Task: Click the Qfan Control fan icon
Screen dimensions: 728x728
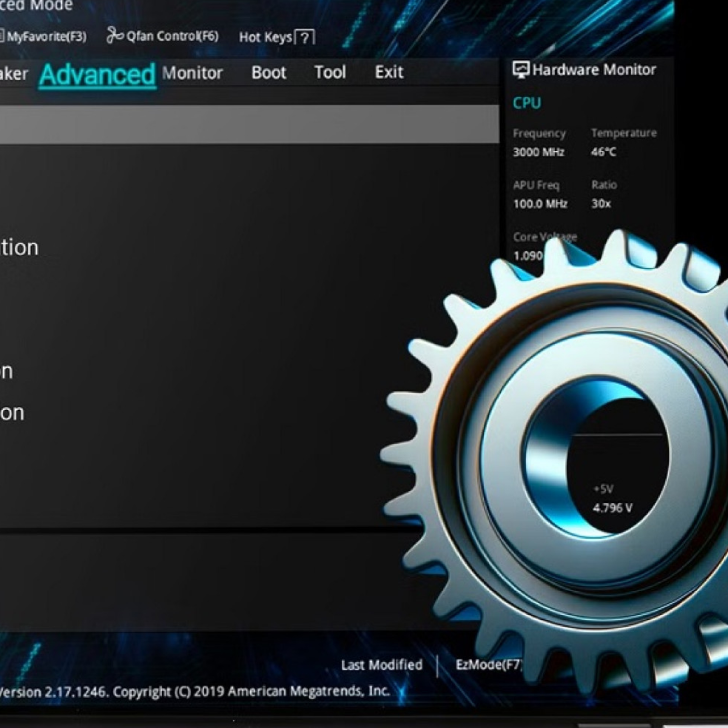Action: point(115,35)
